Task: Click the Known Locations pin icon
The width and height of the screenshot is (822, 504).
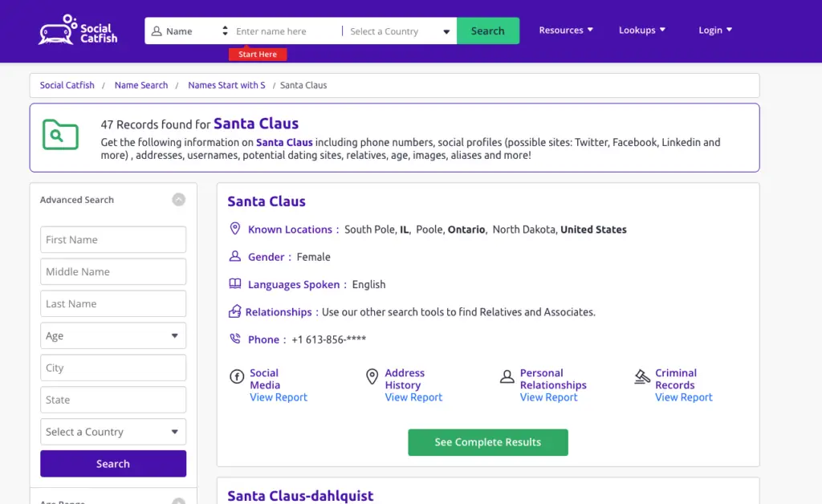Action: 235,229
